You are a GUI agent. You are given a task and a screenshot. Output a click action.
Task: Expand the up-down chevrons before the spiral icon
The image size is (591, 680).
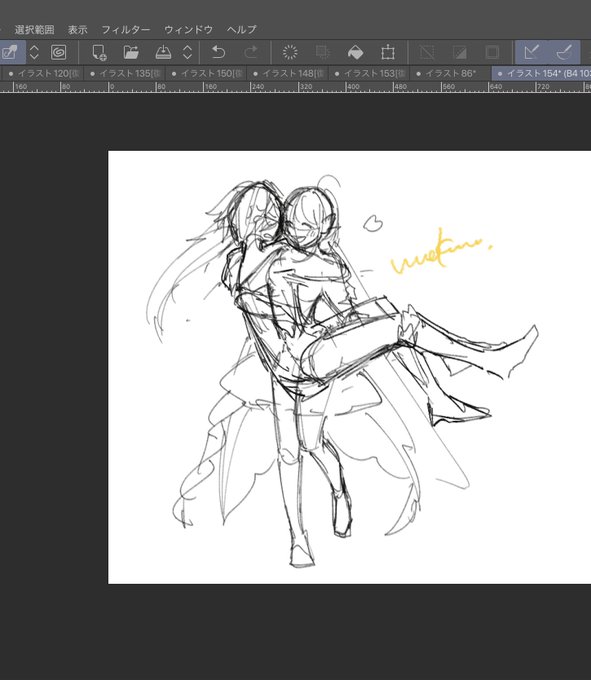click(34, 52)
